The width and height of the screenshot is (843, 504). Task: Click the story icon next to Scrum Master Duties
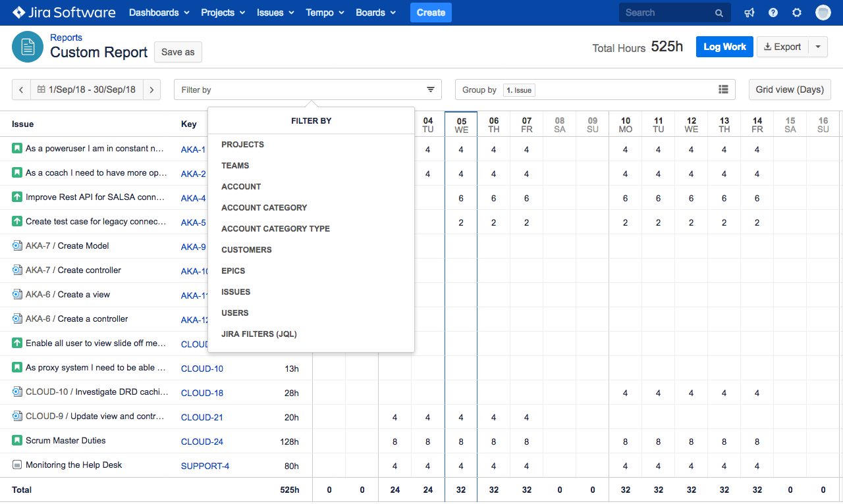coord(16,441)
